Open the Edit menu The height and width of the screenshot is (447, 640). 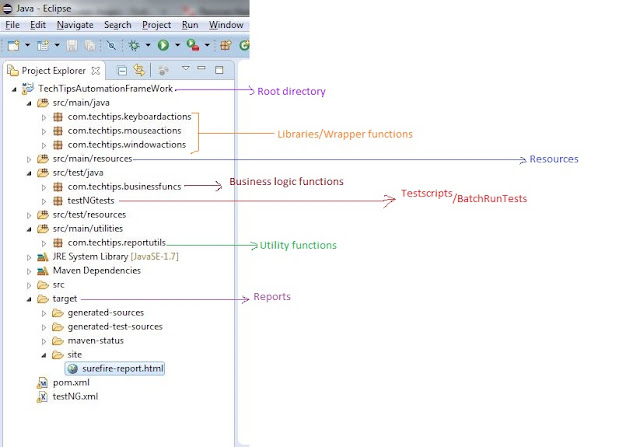point(38,25)
